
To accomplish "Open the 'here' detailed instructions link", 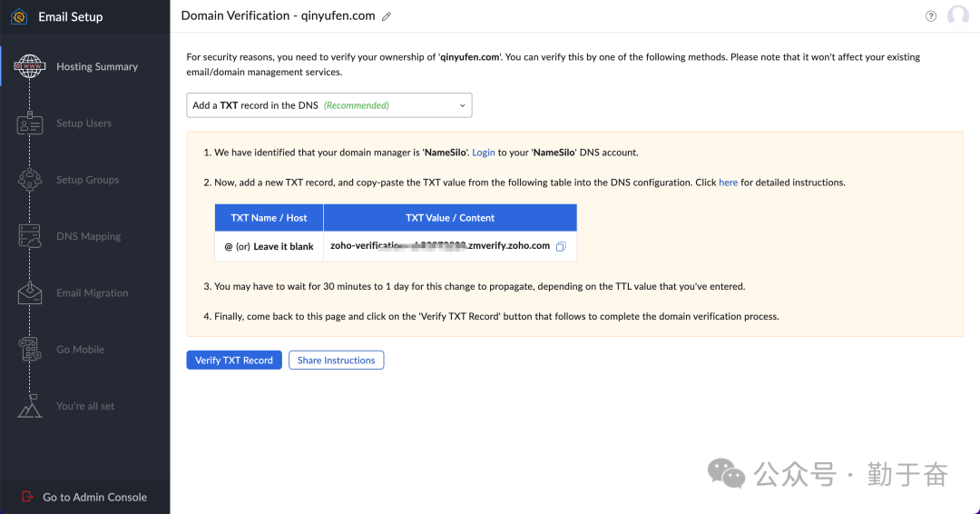I will pyautogui.click(x=728, y=183).
